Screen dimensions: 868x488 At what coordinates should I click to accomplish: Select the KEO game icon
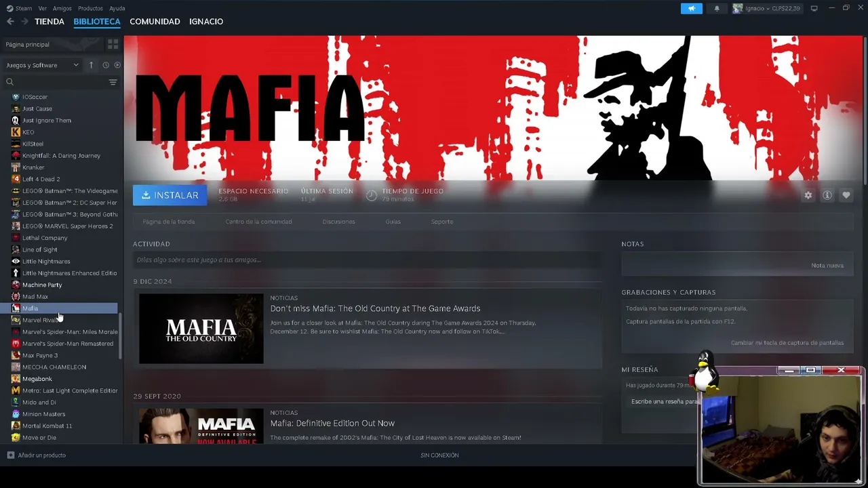pyautogui.click(x=16, y=132)
